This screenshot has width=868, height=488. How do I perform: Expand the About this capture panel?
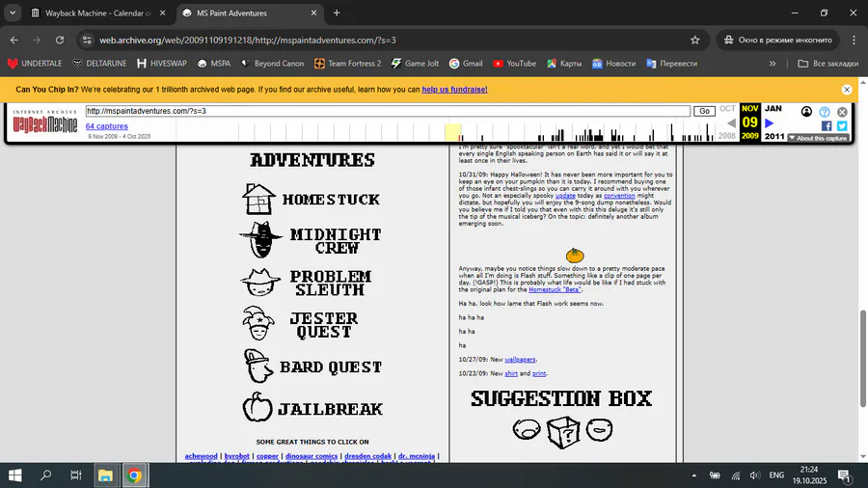pos(819,138)
